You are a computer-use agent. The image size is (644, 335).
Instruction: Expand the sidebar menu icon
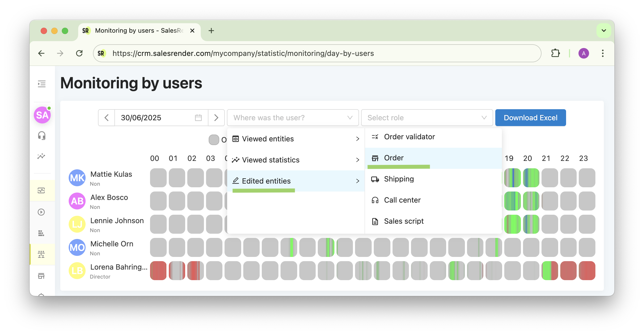click(x=42, y=84)
